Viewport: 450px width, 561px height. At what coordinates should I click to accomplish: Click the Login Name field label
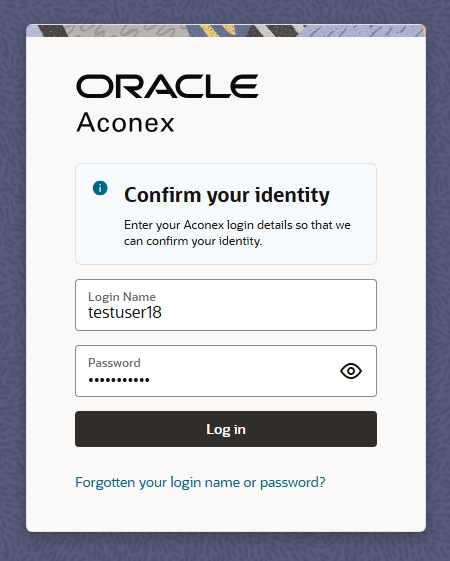(x=122, y=297)
